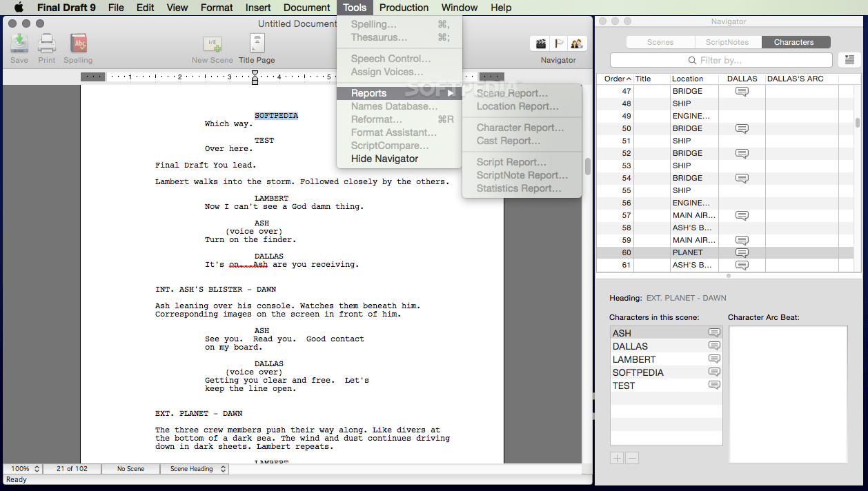Click the magnifier icon in the filter field
Viewport: 868px width, 491px height.
point(693,61)
